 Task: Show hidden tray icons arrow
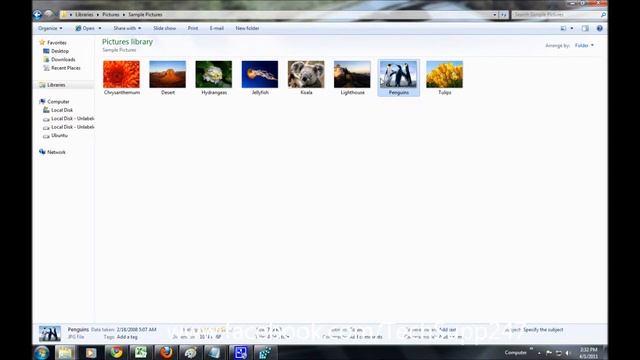(539, 353)
